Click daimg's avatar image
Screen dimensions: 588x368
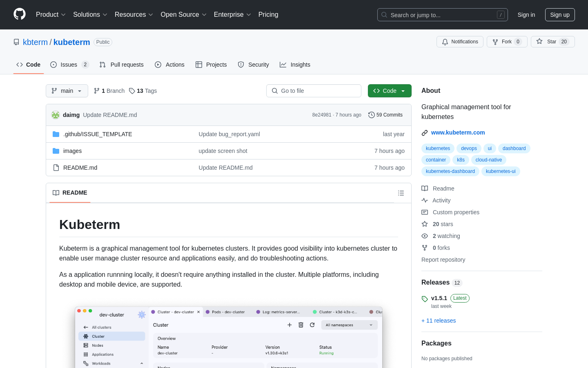tap(56, 115)
